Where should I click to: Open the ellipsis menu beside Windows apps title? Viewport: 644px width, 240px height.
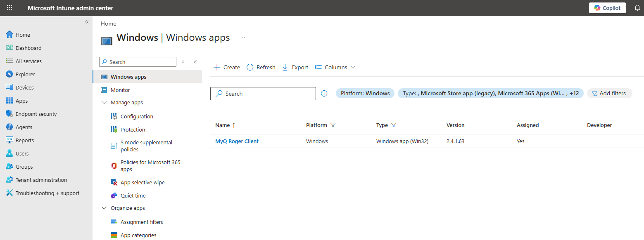pyautogui.click(x=243, y=38)
